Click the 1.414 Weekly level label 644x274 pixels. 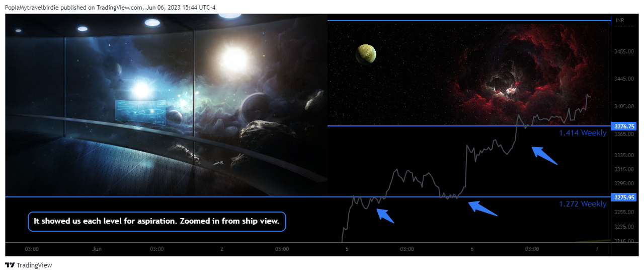(583, 133)
